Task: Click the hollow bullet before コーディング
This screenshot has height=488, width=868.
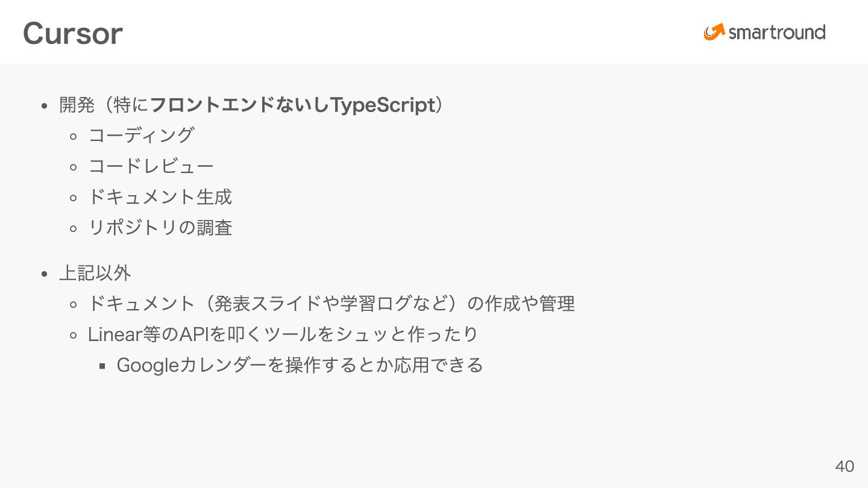Action: click(x=74, y=136)
